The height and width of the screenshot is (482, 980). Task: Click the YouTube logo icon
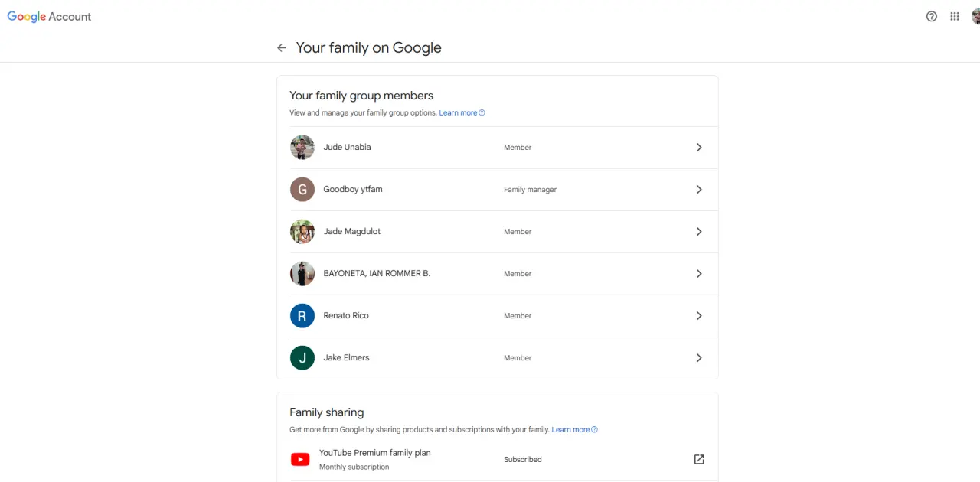click(300, 460)
